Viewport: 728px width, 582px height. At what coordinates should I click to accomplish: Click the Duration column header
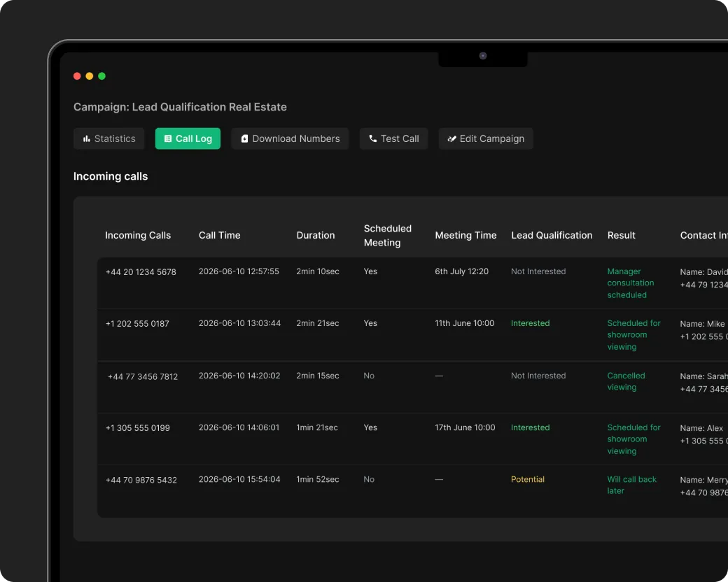coord(316,235)
